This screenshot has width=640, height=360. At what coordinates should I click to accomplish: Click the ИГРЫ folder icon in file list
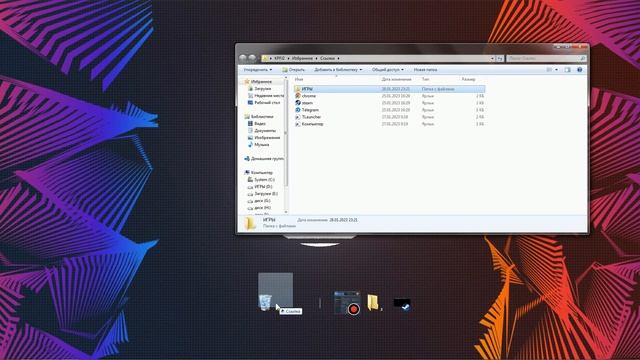coord(298,89)
